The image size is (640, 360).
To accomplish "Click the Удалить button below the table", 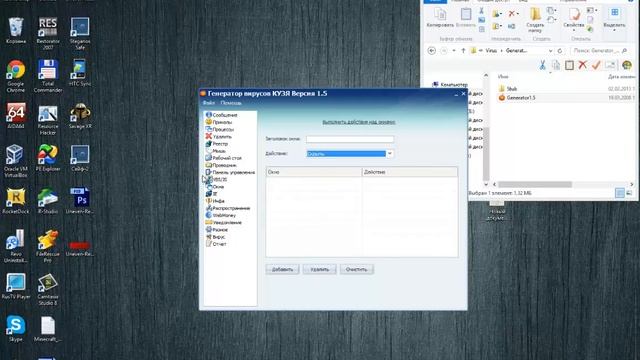I will [320, 269].
